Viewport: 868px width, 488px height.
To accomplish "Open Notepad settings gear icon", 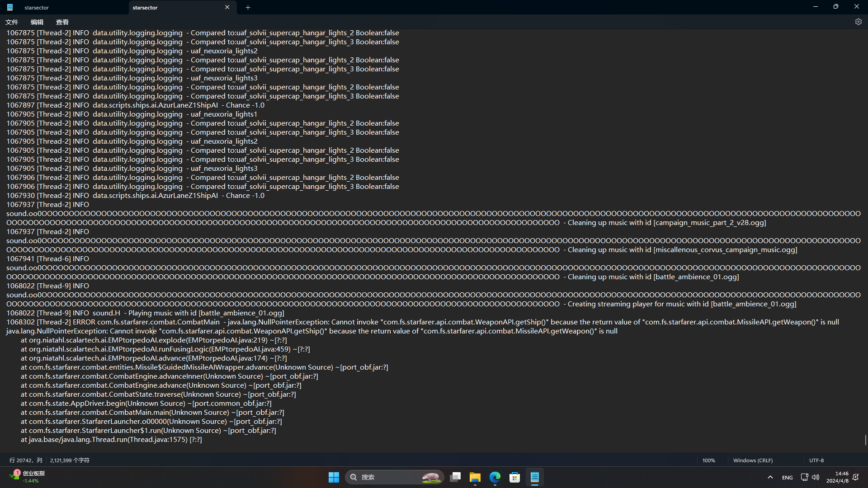I will click(x=858, y=22).
